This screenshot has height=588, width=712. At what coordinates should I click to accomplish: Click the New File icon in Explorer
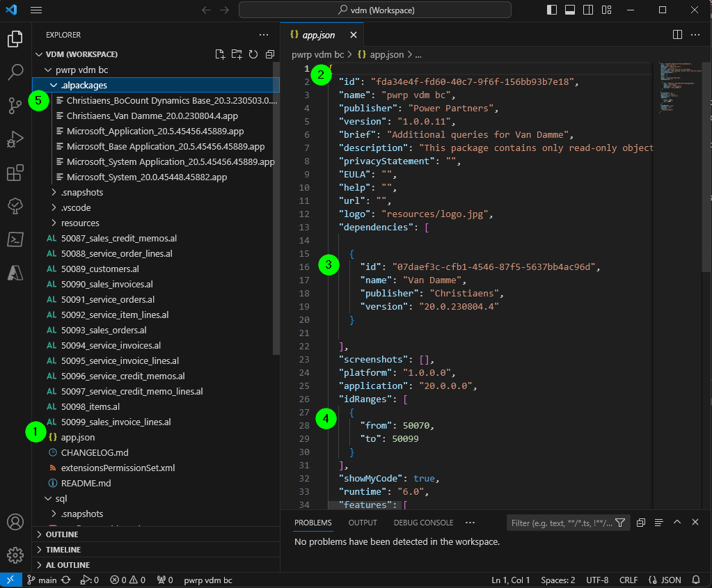[220, 54]
